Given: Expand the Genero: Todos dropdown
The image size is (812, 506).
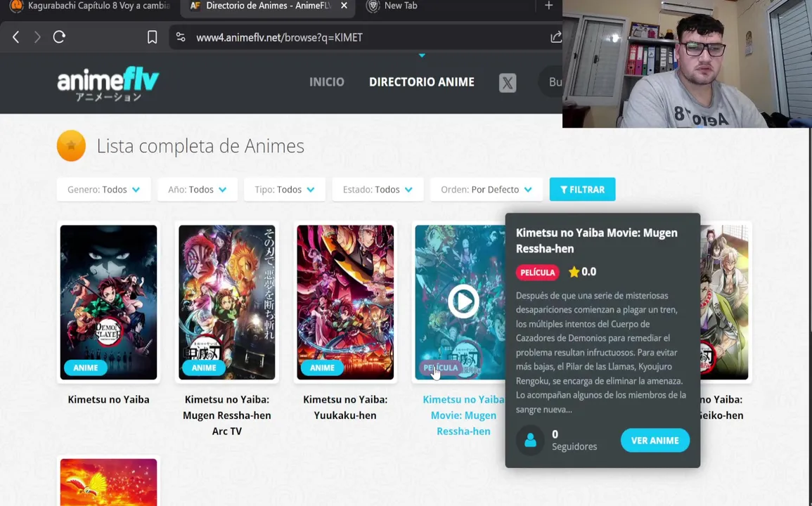Looking at the screenshot, I should click(x=103, y=190).
